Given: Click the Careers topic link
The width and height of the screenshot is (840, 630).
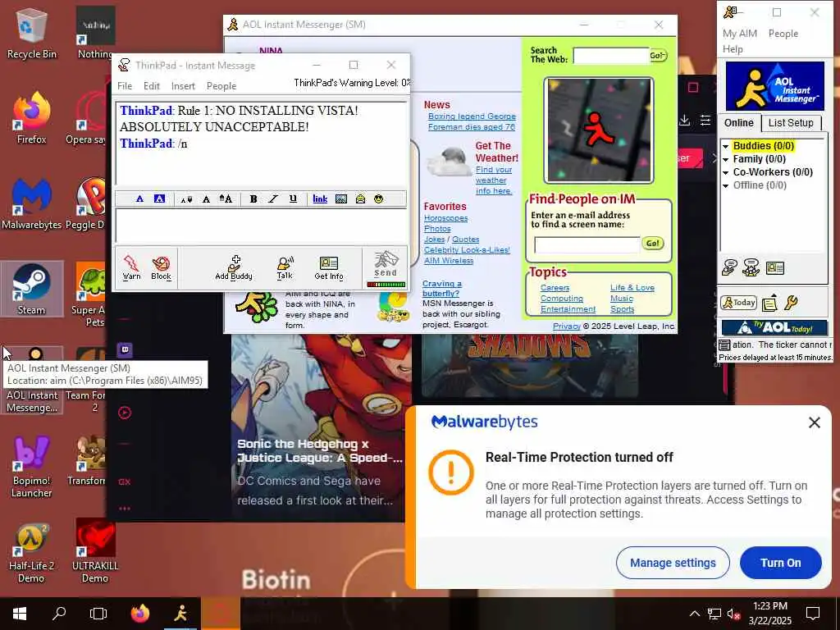Looking at the screenshot, I should tap(555, 288).
